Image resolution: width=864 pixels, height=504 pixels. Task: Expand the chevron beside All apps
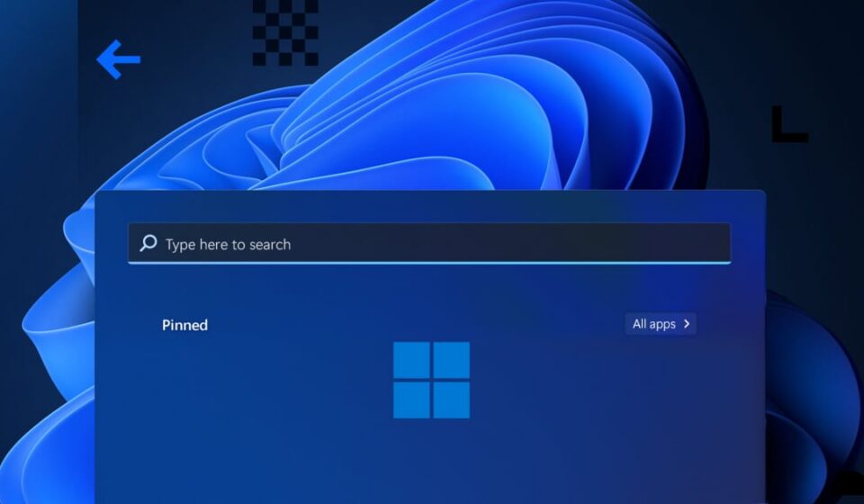687,324
